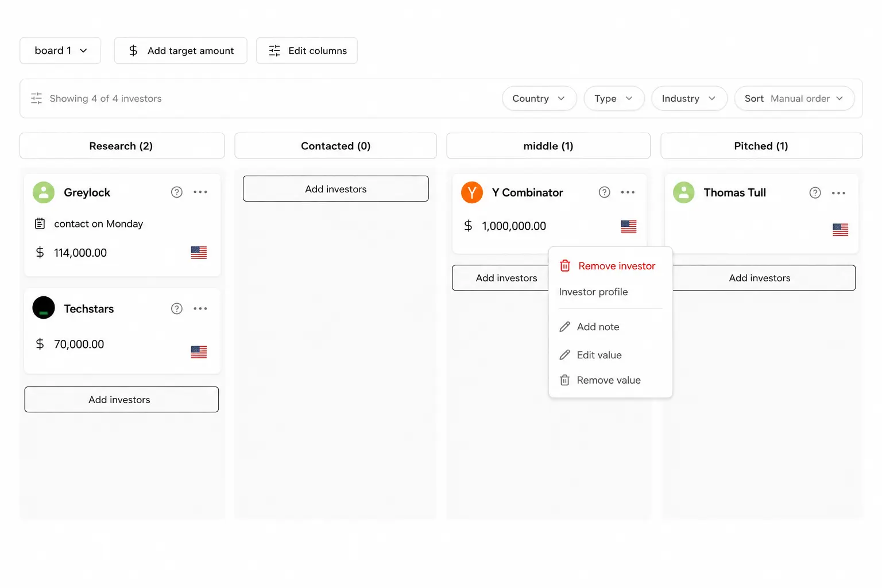The image size is (882, 588).
Task: Open three-dot menu on Y Combinator card
Action: click(628, 192)
